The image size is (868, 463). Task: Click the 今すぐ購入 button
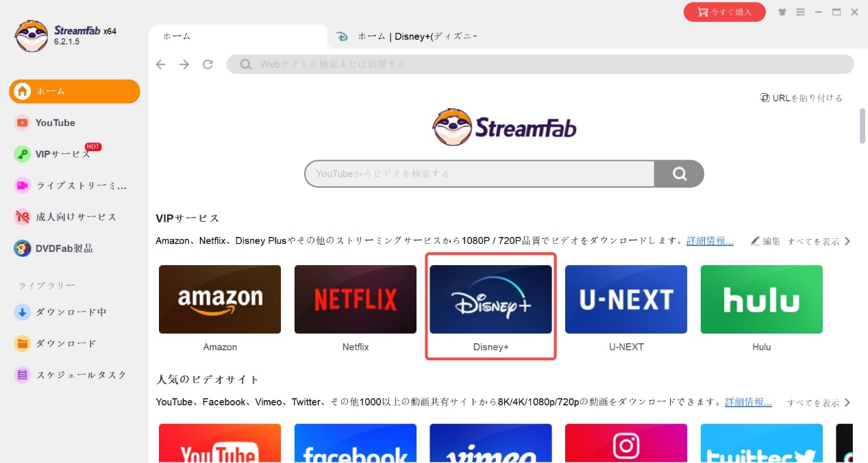(x=724, y=12)
